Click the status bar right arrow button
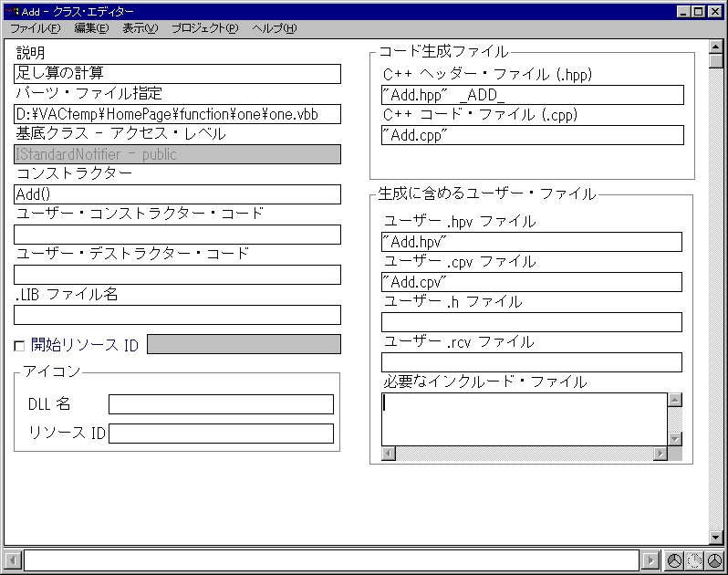 (x=650, y=561)
